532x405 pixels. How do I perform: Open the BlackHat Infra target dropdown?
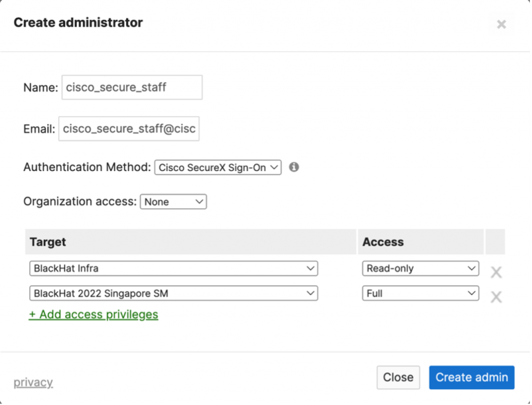(173, 268)
